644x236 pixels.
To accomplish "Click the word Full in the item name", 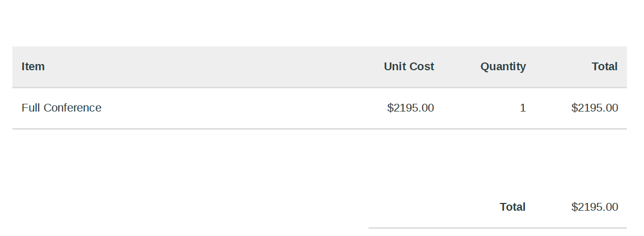I will coord(31,108).
